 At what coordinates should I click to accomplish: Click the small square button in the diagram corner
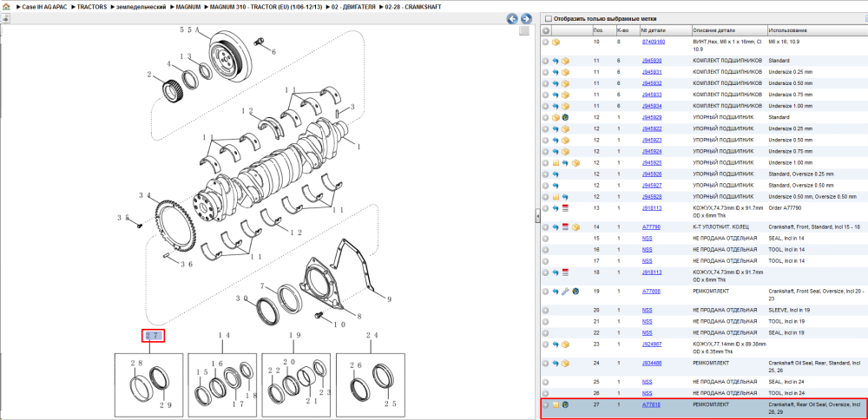coord(523,31)
